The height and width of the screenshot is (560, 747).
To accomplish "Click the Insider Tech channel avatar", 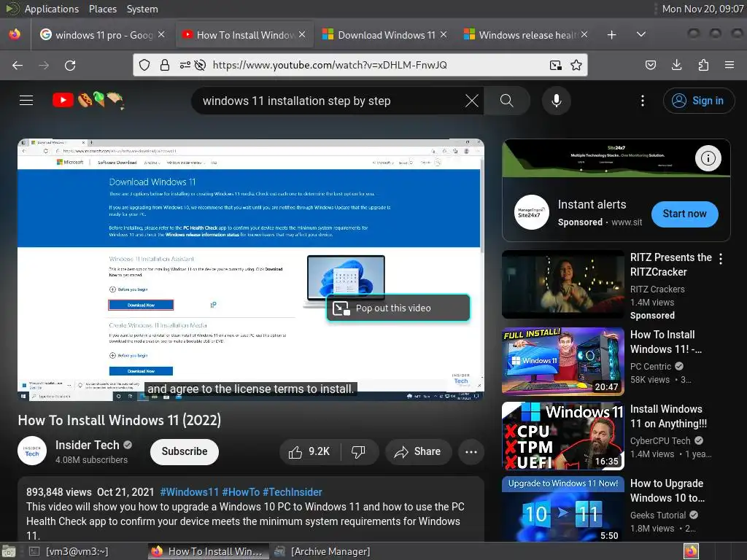I will [32, 451].
